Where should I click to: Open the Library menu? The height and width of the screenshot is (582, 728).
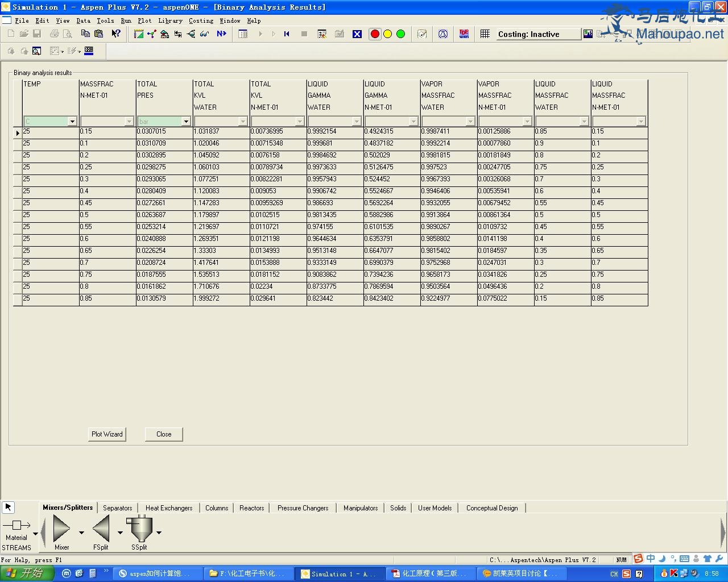[170, 20]
